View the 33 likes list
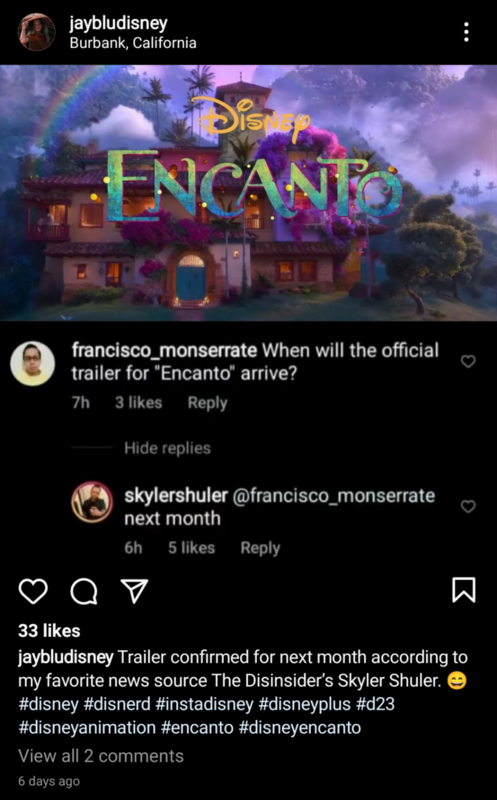Image resolution: width=497 pixels, height=800 pixels. [49, 631]
